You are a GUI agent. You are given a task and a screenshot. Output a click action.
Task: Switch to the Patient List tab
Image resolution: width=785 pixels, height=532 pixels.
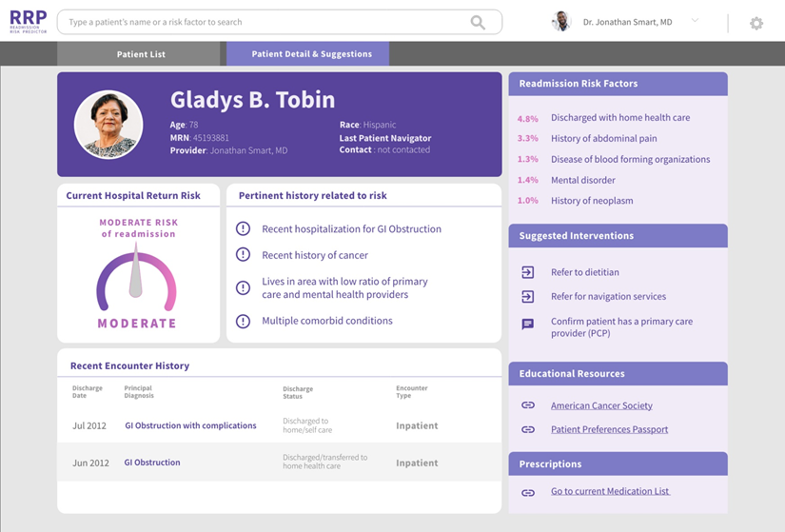click(141, 54)
